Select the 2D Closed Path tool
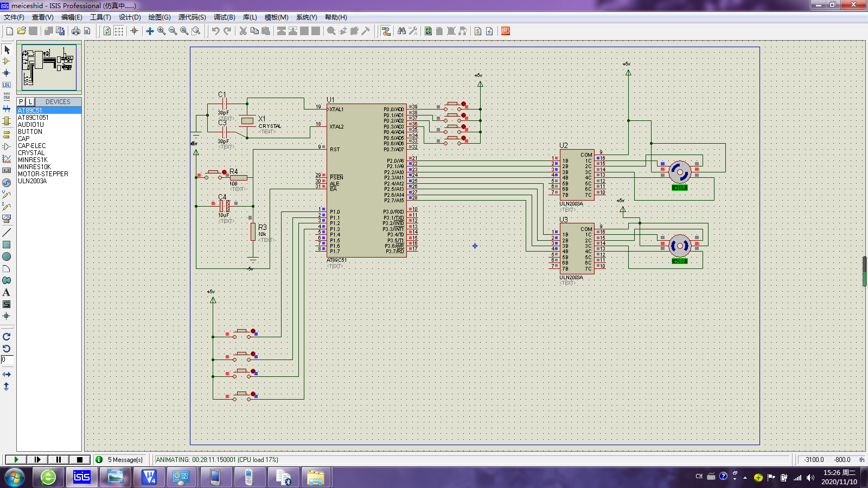 (x=7, y=280)
